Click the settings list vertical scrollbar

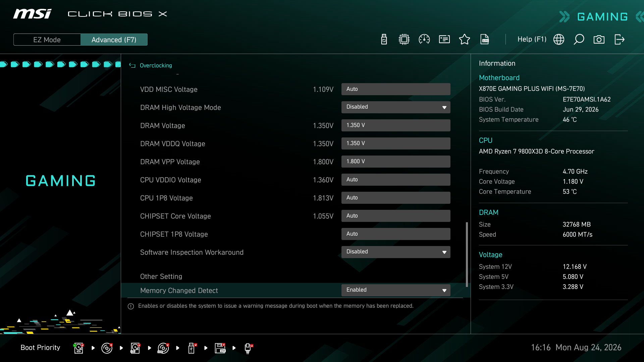(x=467, y=254)
